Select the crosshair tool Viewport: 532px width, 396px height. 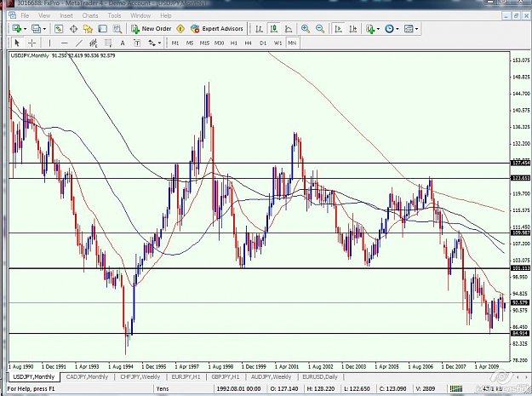[x=31, y=43]
